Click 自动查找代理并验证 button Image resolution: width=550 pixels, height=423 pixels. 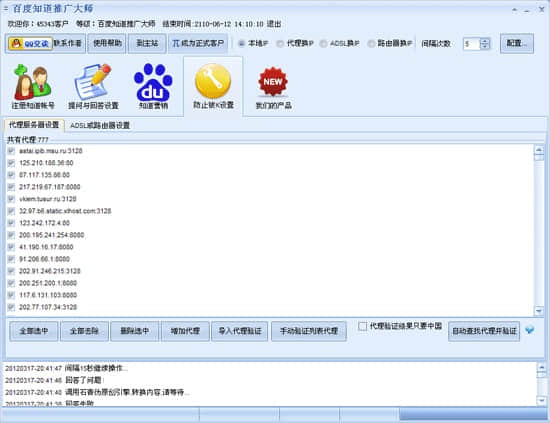point(484,331)
